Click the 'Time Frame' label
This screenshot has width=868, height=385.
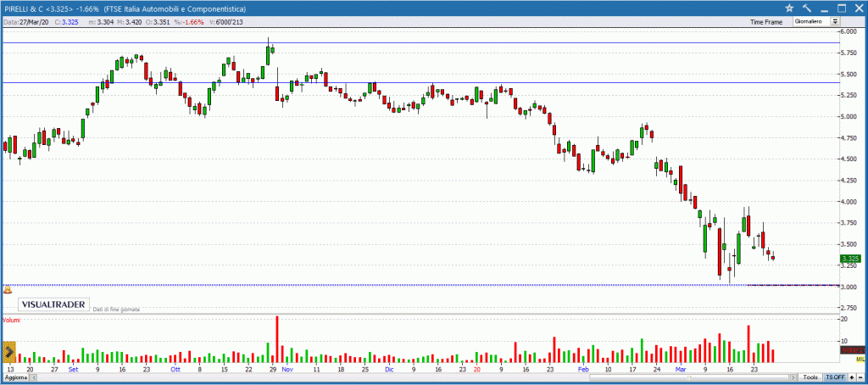[766, 22]
